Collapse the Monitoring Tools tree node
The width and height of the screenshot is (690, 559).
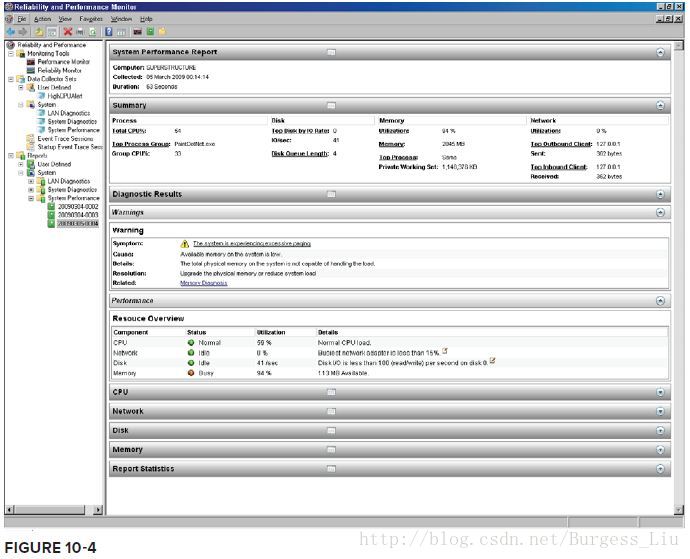pos(11,53)
